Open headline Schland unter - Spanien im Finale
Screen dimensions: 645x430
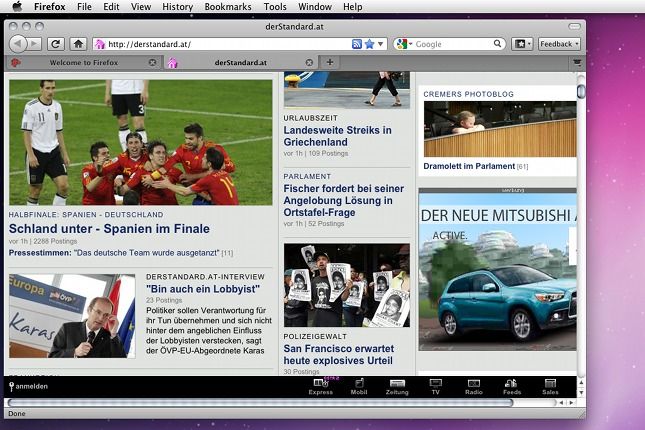pos(109,229)
